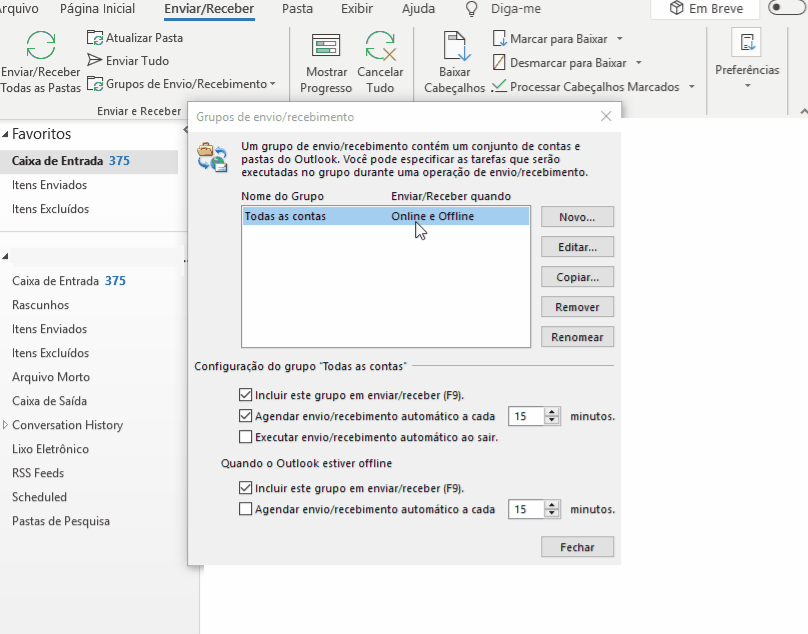Open Itens Excluídos in Favoritos

coord(50,209)
